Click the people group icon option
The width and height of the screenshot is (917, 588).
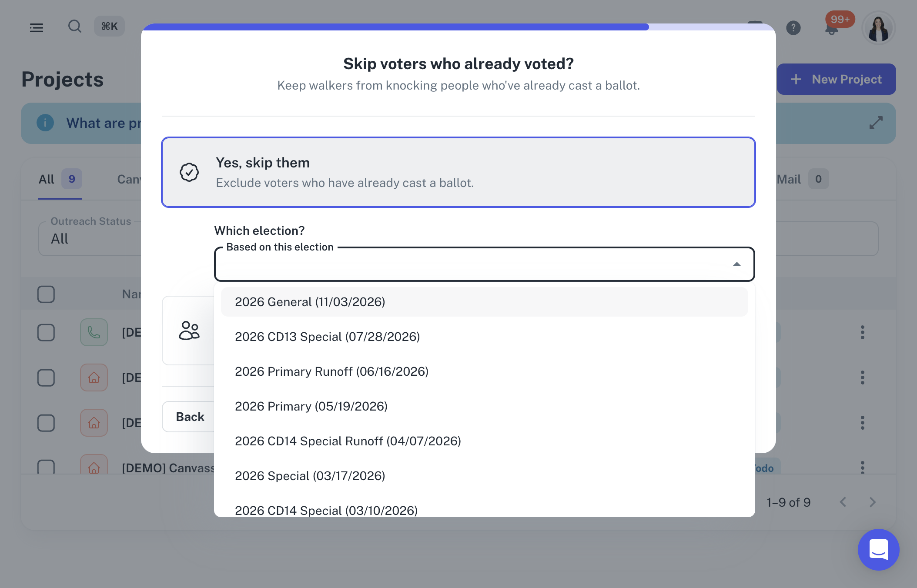(x=189, y=331)
